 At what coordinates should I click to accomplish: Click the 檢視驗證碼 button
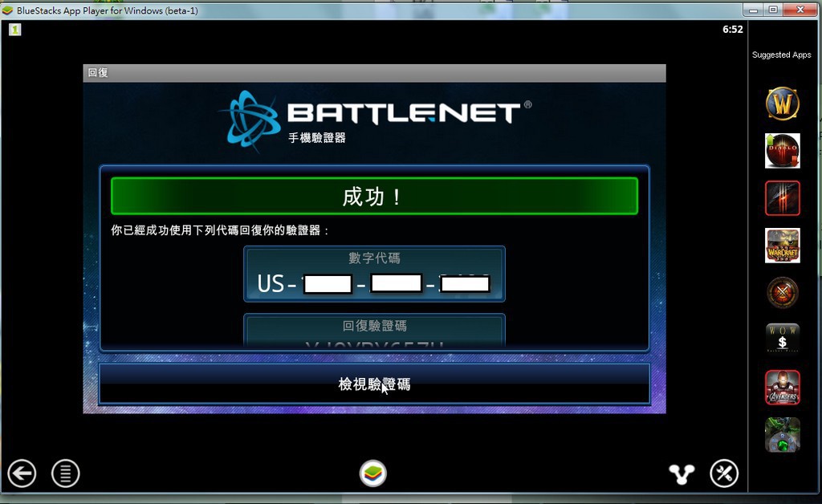click(374, 384)
